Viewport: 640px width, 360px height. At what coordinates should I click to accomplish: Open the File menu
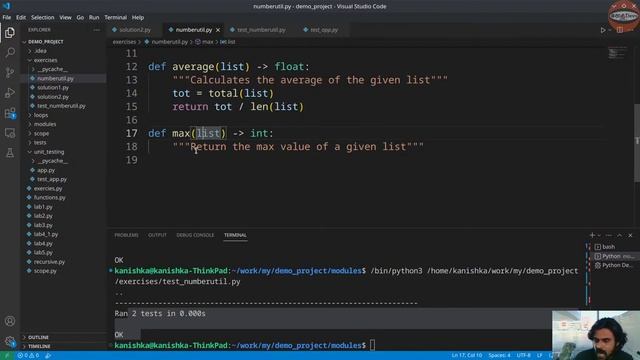7,18
